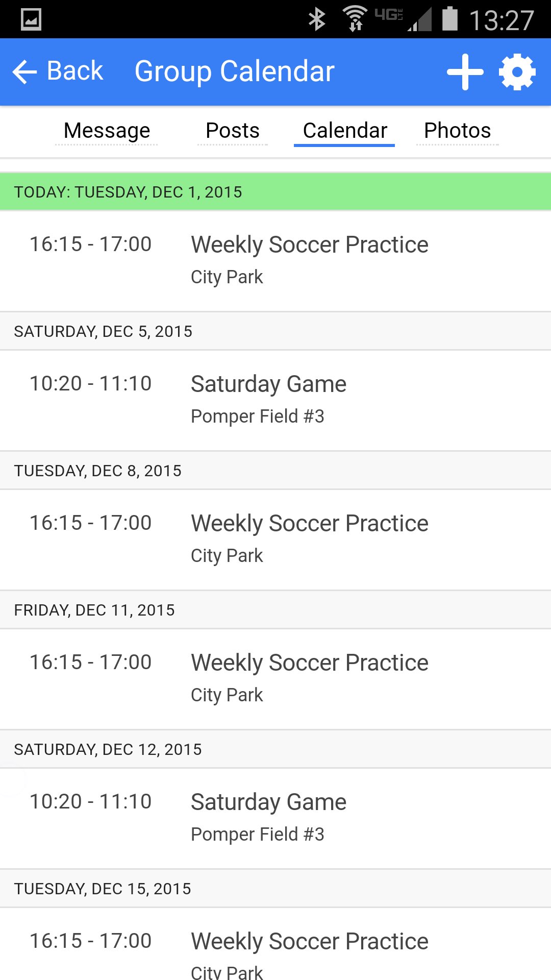
Task: Tap the Today Tuesday Dec 1 header
Action: click(x=275, y=192)
